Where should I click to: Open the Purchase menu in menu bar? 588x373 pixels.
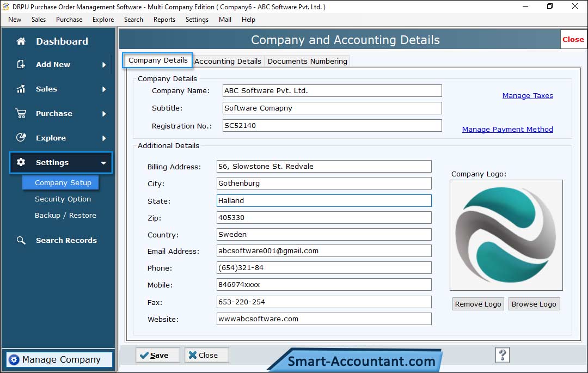tap(69, 20)
